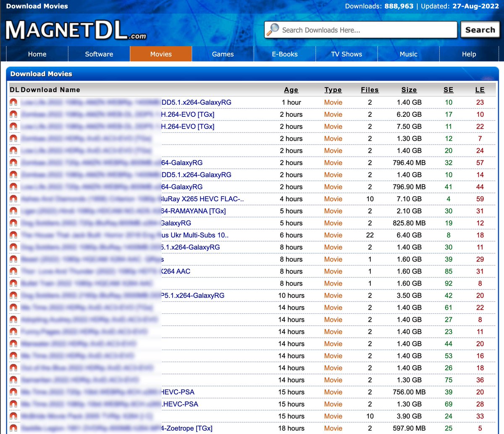This screenshot has height=434, width=504.
Task: Click the magnet icon for the 1 hour old torrent
Action: (x=13, y=102)
